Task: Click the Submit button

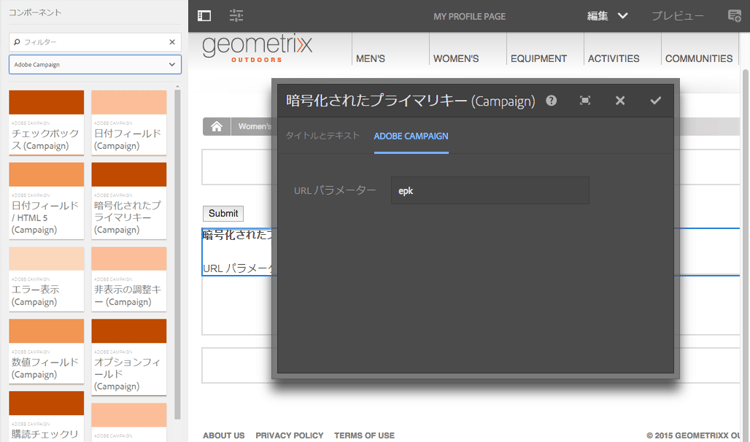Action: pos(223,213)
